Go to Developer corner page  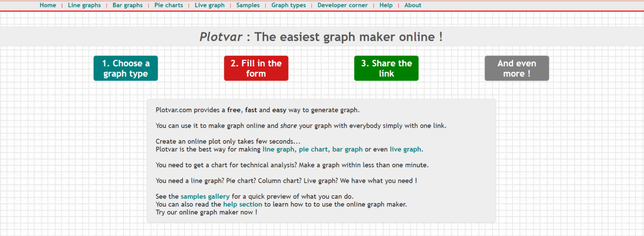(342, 5)
